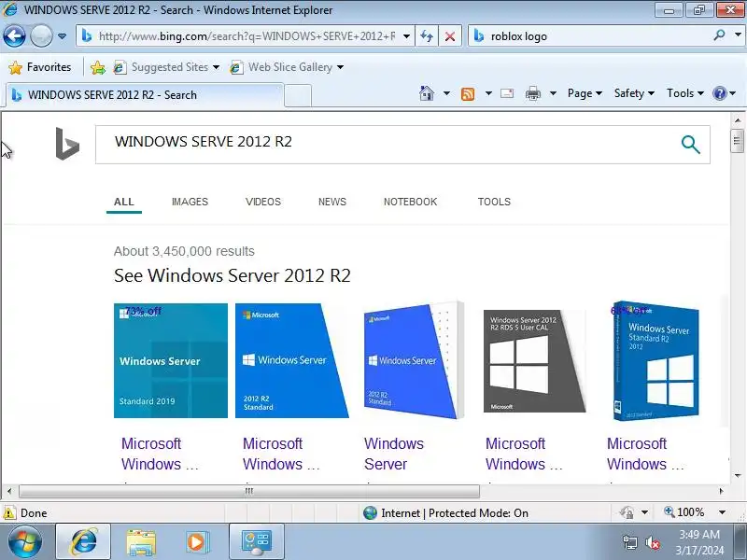The width and height of the screenshot is (747, 560).
Task: Expand the Print dropdown arrow
Action: tap(553, 93)
